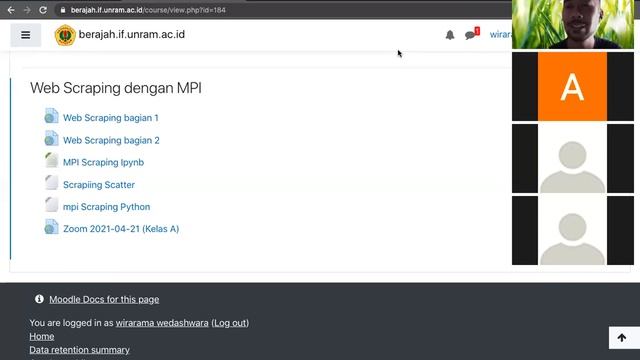Image resolution: width=640 pixels, height=360 pixels.
Task: Select the presenter's webcam video tile
Action: 573,24
